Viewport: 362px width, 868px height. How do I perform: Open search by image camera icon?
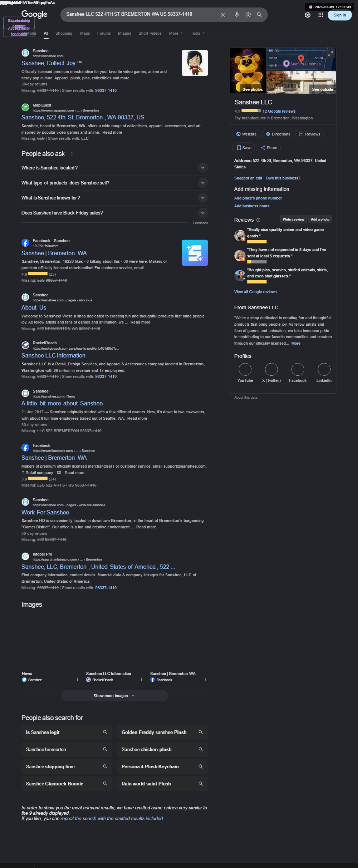[x=248, y=15]
